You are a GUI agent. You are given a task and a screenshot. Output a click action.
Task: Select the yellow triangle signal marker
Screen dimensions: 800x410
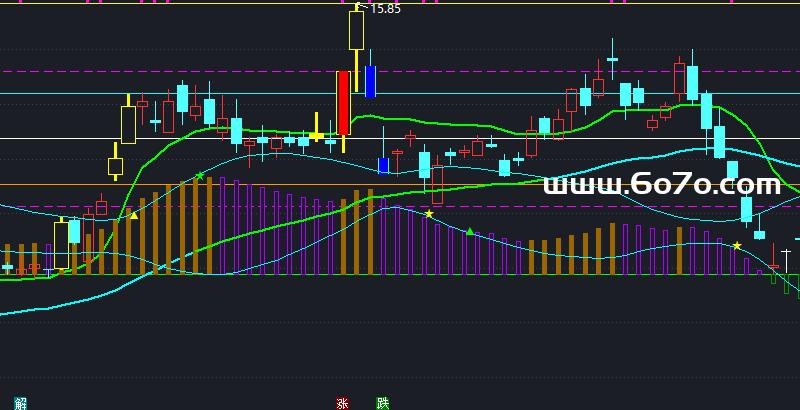[134, 215]
